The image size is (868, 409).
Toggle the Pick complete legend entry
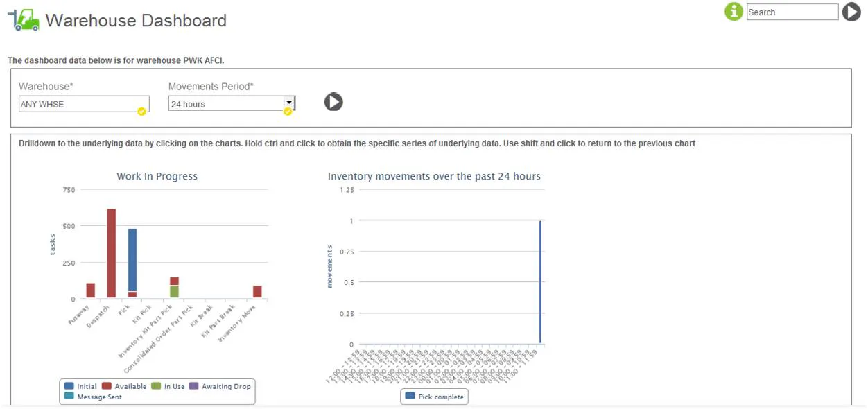click(x=435, y=397)
